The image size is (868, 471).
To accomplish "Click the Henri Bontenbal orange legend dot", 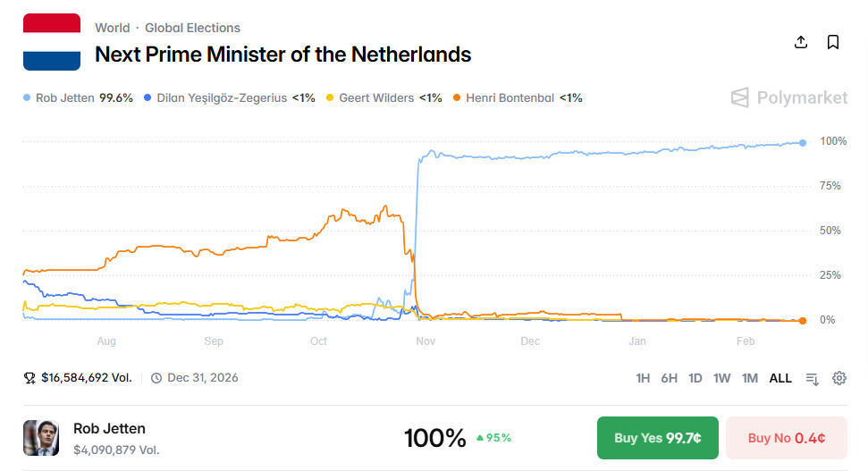I will (458, 97).
